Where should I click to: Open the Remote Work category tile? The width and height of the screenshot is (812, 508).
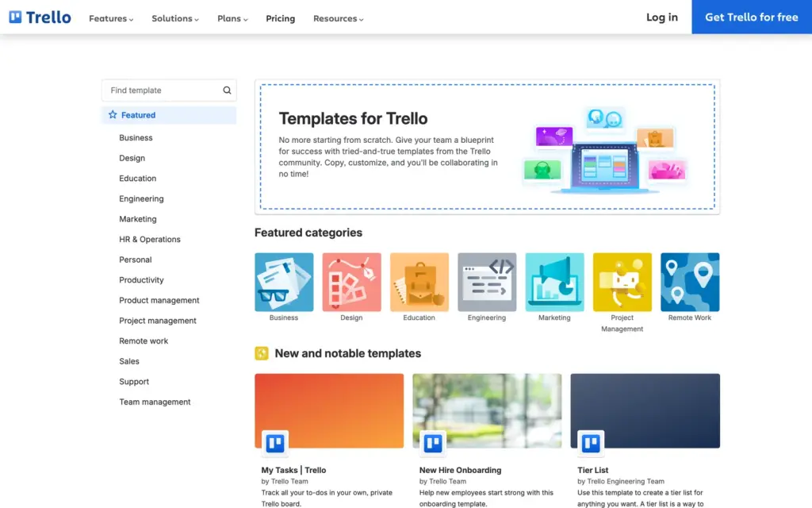pyautogui.click(x=690, y=282)
